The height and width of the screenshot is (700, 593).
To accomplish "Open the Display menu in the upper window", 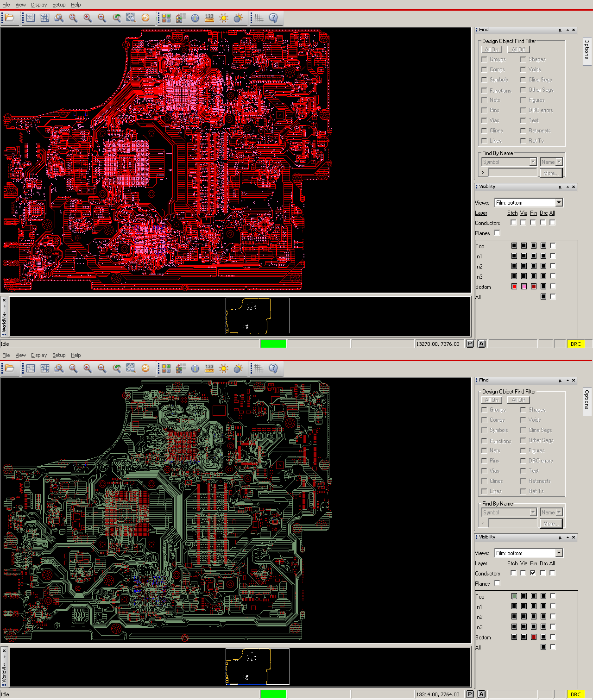I will coord(39,5).
